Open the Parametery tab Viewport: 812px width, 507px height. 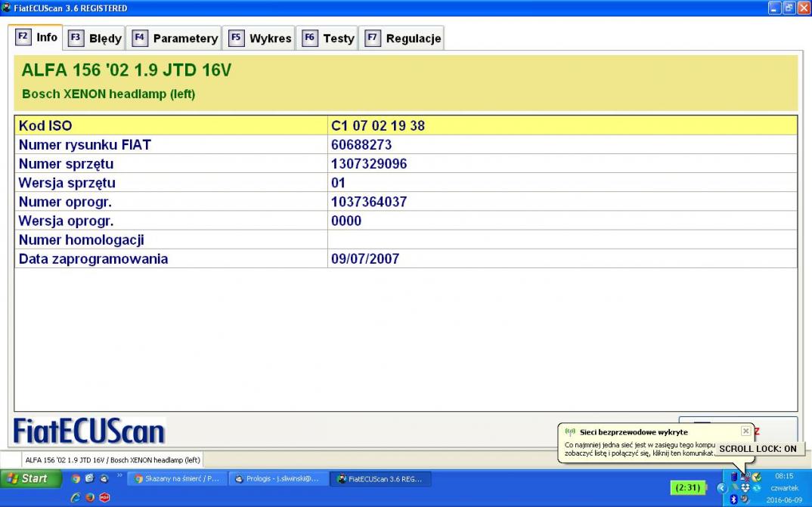(x=175, y=39)
